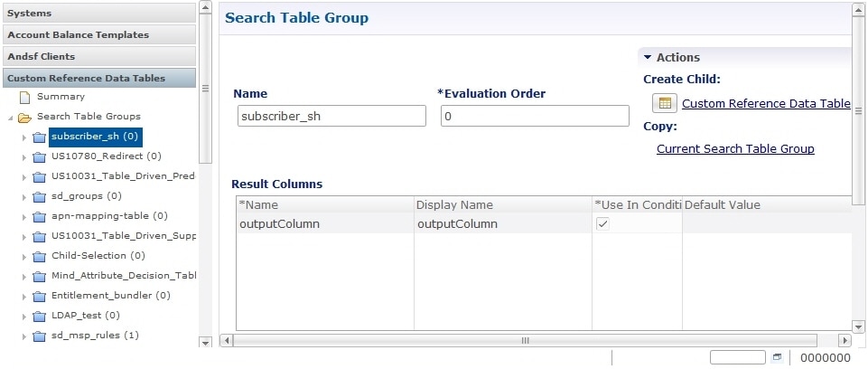Click the Evaluation Order input field
Viewport: 868px width, 369px height.
point(535,116)
